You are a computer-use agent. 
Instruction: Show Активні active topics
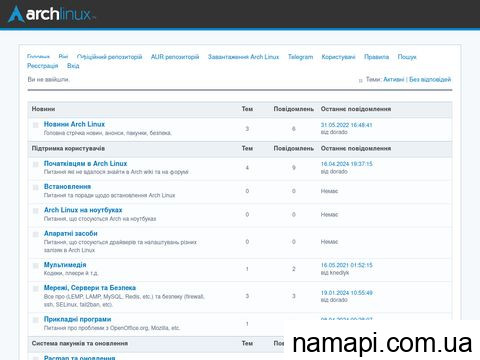pyautogui.click(x=394, y=79)
